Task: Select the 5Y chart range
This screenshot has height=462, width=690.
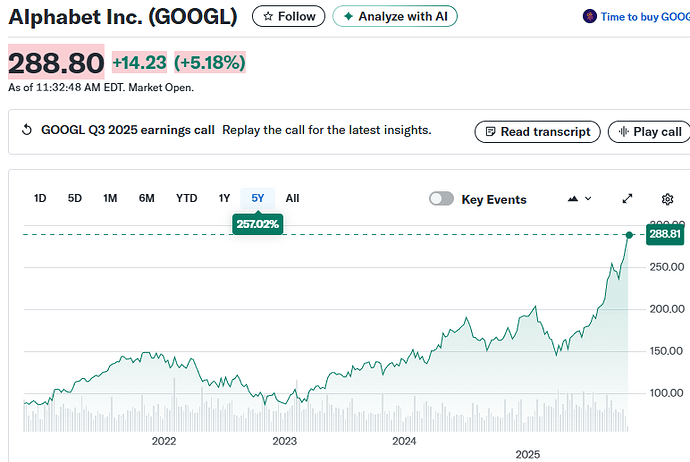Action: point(258,198)
